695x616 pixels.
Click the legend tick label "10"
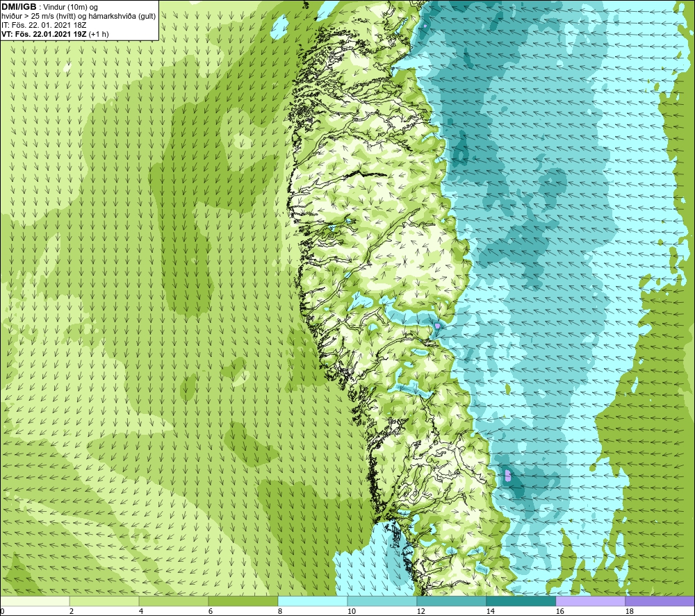pos(351,611)
